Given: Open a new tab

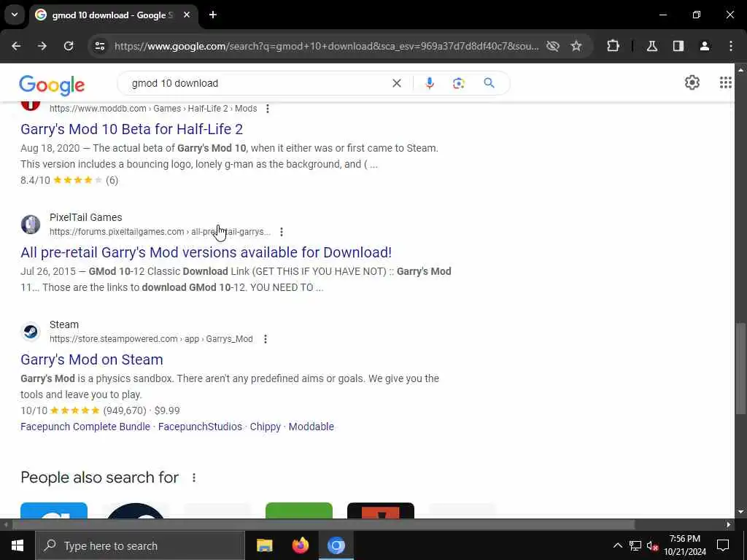Looking at the screenshot, I should point(213,15).
